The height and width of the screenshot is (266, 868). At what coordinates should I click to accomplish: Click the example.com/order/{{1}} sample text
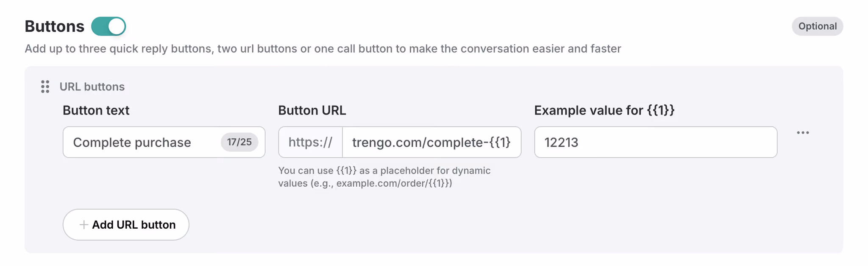tap(394, 183)
